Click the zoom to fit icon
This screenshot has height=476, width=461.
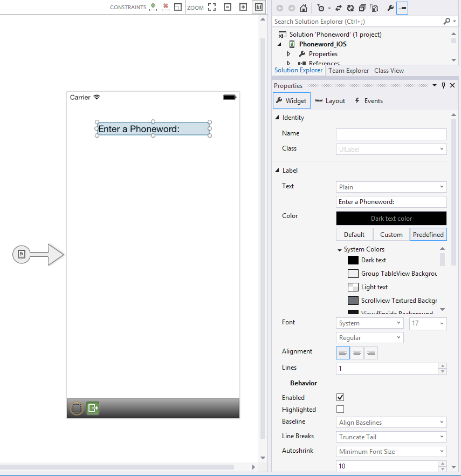(212, 8)
